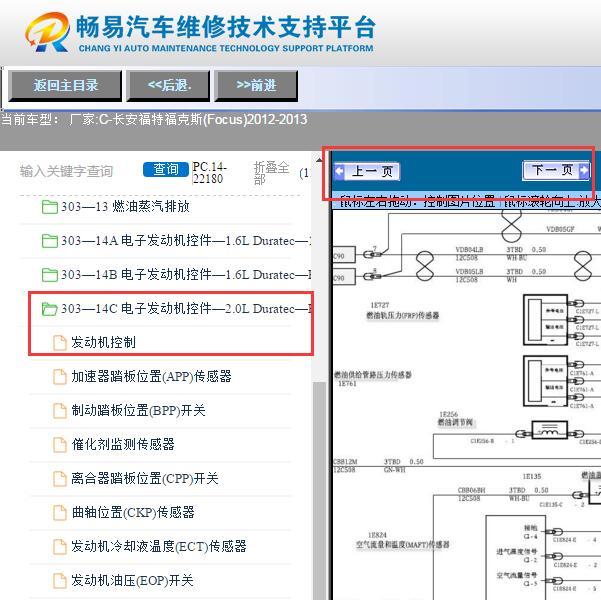Open the previous page with 上一页
The width and height of the screenshot is (601, 600).
(367, 171)
